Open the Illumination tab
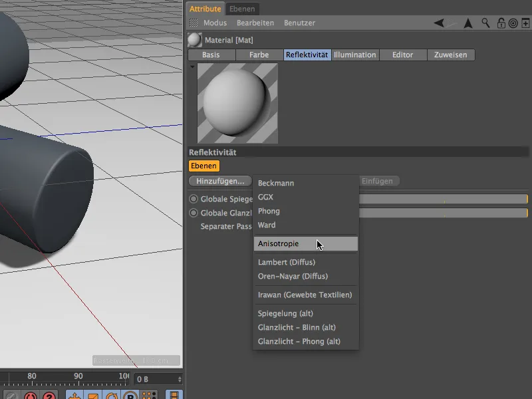This screenshot has height=399, width=532. [x=355, y=55]
